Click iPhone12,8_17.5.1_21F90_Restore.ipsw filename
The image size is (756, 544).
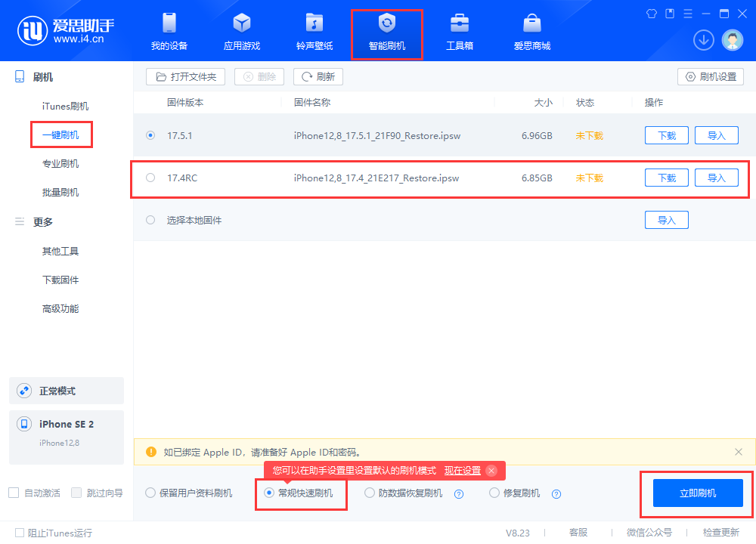(x=377, y=136)
